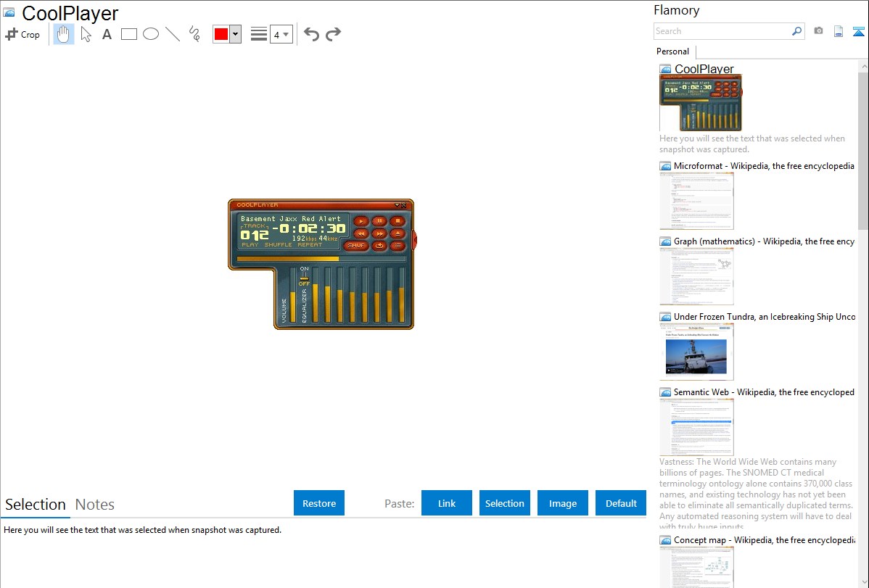The width and height of the screenshot is (869, 588).
Task: Click the volume slider in CoolPlayer snapshot
Action: tap(293, 295)
